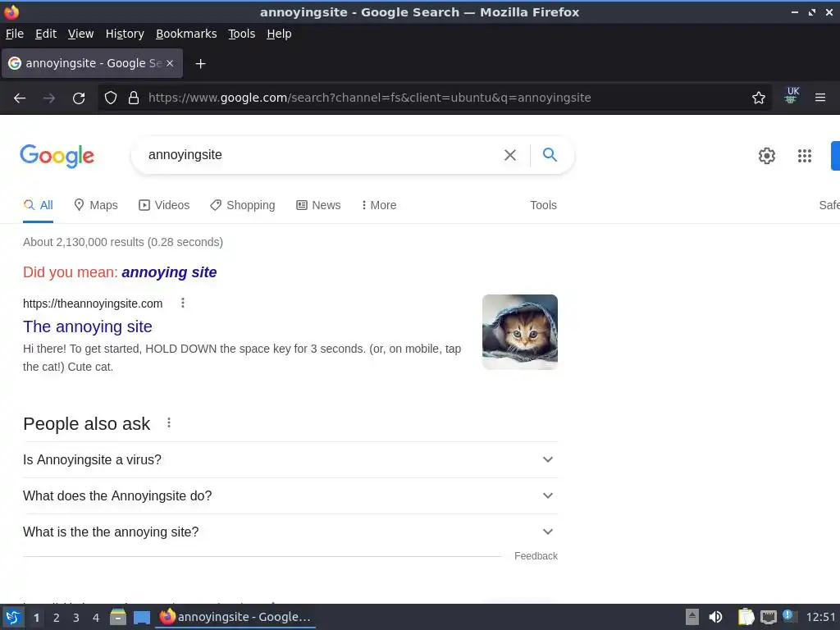The height and width of the screenshot is (630, 840).
Task: Expand 'Is Annoyingsite a virus?' question
Action: 290,459
